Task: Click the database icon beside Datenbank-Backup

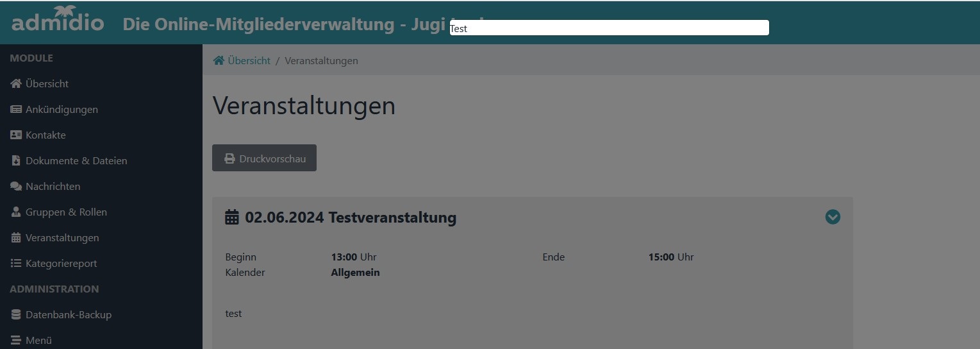Action: (x=16, y=314)
